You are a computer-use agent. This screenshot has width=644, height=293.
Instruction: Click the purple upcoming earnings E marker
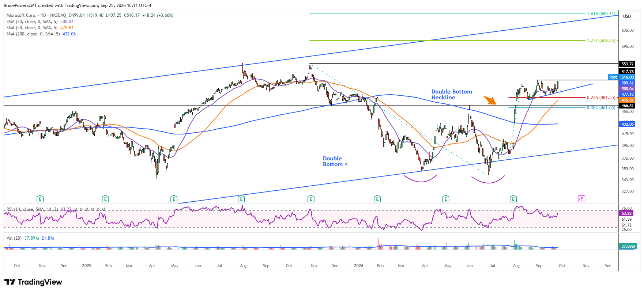coord(581,199)
